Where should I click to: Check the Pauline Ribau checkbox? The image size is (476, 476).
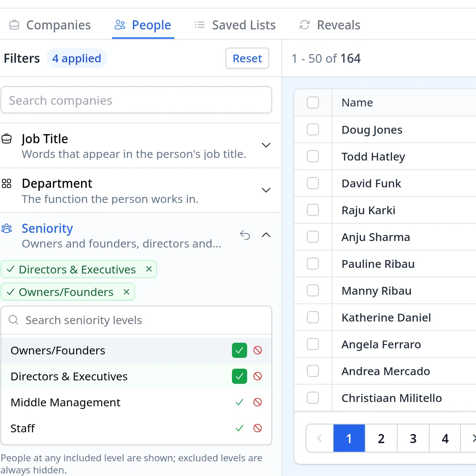tap(313, 264)
